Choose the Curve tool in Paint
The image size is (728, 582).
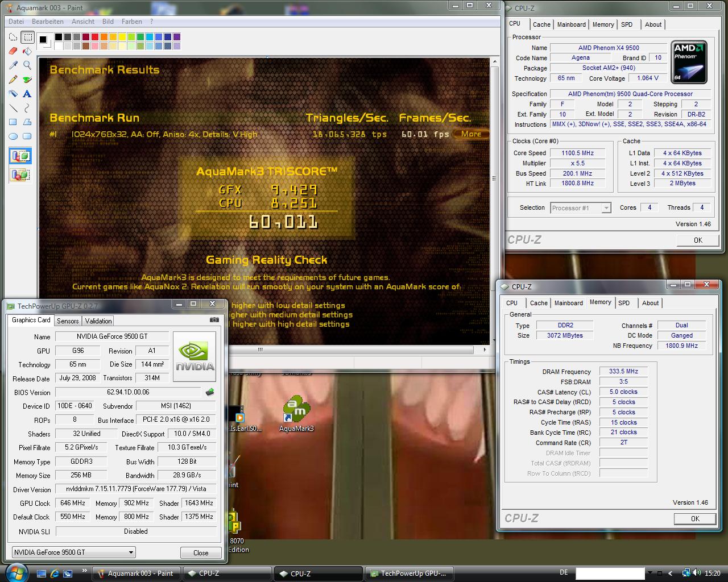tap(27, 108)
